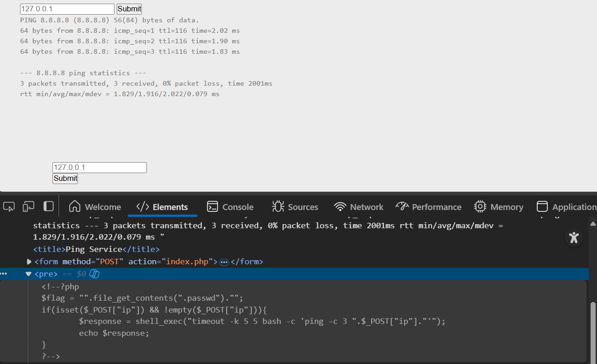Image resolution: width=597 pixels, height=364 pixels.
Task: Click the accessibility figure icon
Action: [574, 237]
